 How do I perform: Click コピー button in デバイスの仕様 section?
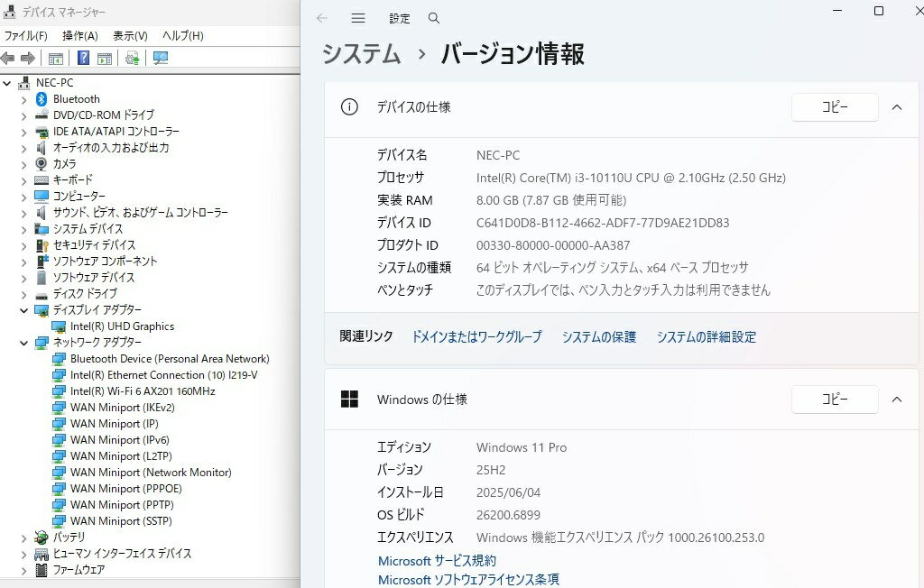[835, 107]
